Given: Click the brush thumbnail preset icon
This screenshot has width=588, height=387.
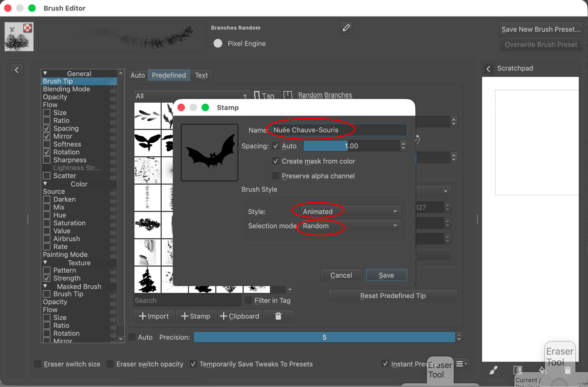Looking at the screenshot, I should [19, 37].
